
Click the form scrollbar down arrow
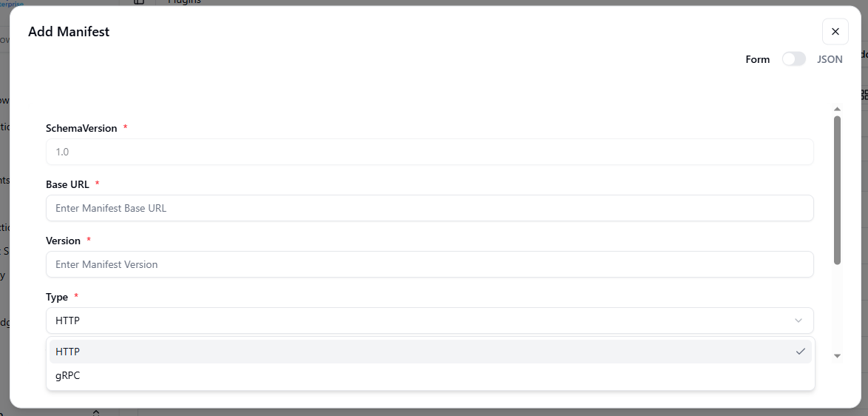coord(837,356)
